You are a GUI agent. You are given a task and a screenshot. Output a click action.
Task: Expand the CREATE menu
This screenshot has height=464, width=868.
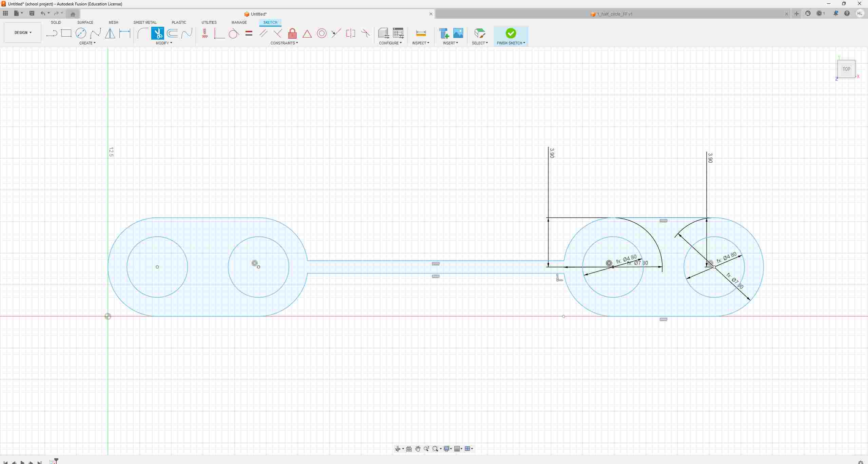pos(87,43)
